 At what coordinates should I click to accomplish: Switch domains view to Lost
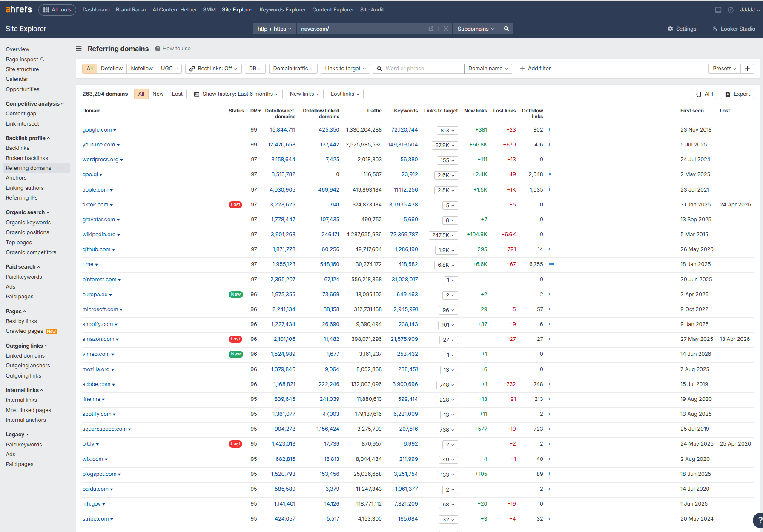coord(177,94)
